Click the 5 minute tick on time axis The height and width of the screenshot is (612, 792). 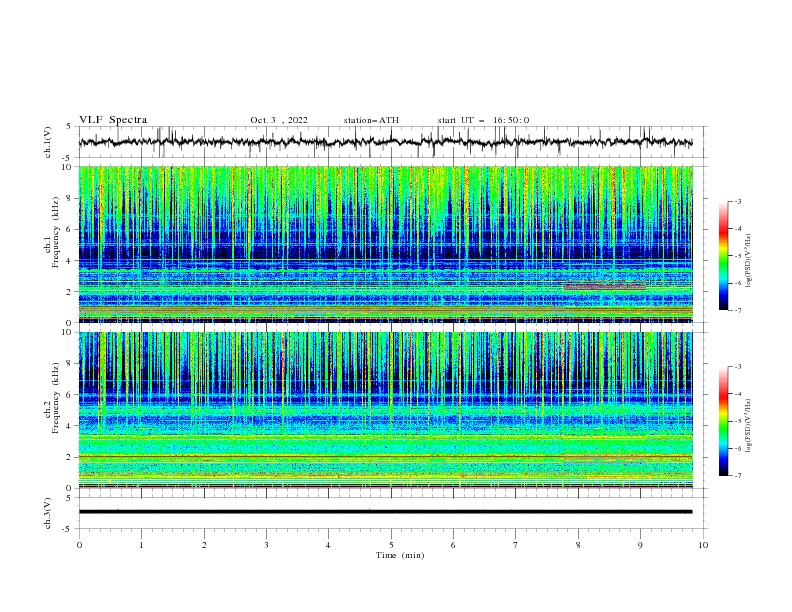[x=391, y=545]
